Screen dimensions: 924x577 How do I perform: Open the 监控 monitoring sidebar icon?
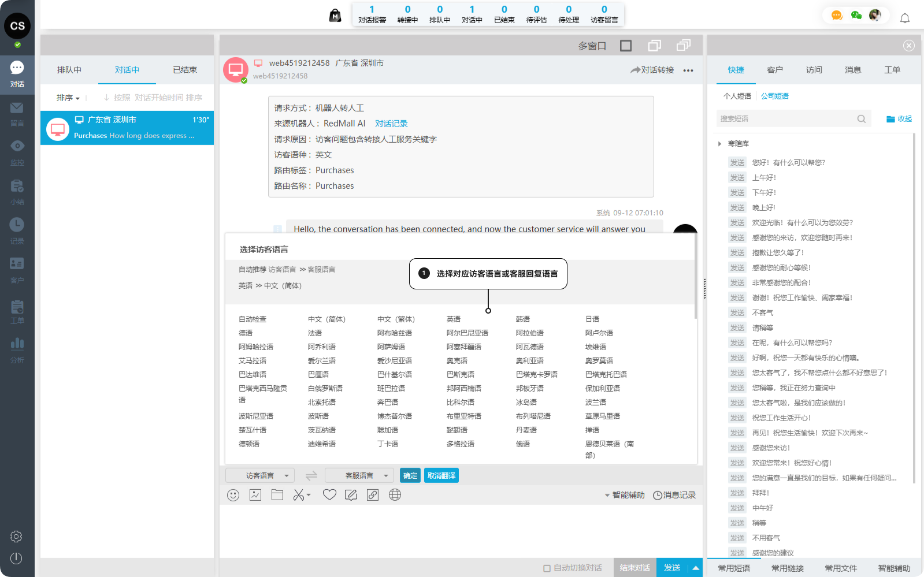[17, 151]
